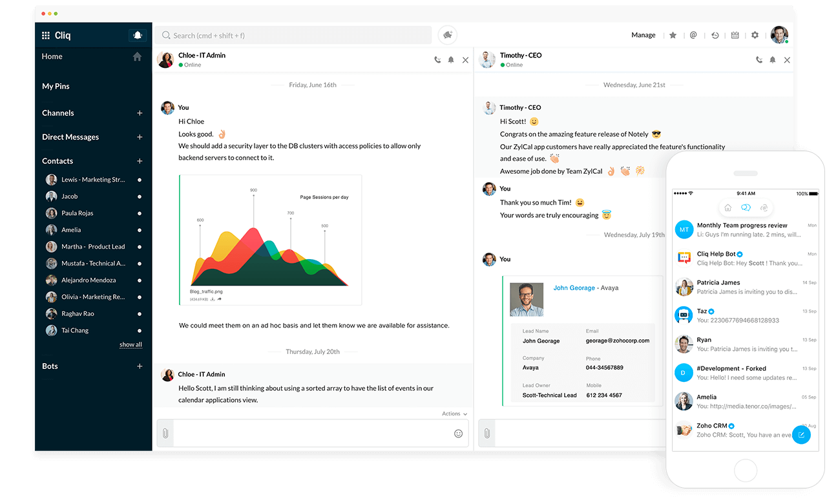
Task: Mute notifications bell in Chloe chat
Action: tap(451, 60)
